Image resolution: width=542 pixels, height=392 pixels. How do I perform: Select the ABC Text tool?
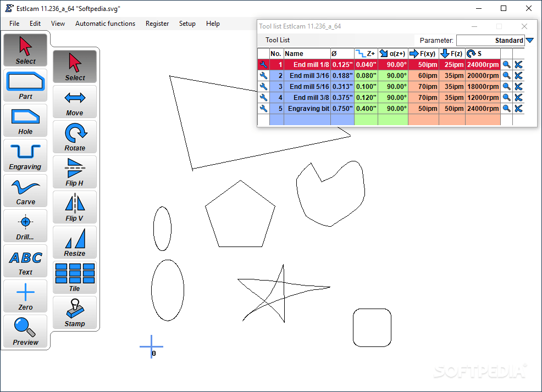click(x=25, y=261)
